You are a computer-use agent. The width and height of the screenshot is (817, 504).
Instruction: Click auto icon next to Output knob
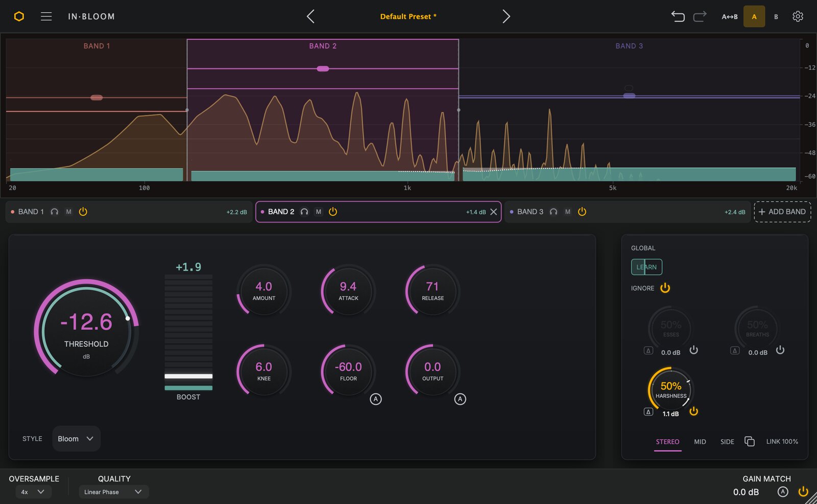pos(460,399)
